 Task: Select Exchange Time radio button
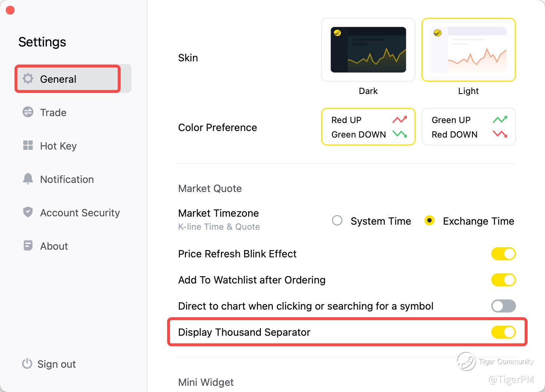(x=429, y=221)
